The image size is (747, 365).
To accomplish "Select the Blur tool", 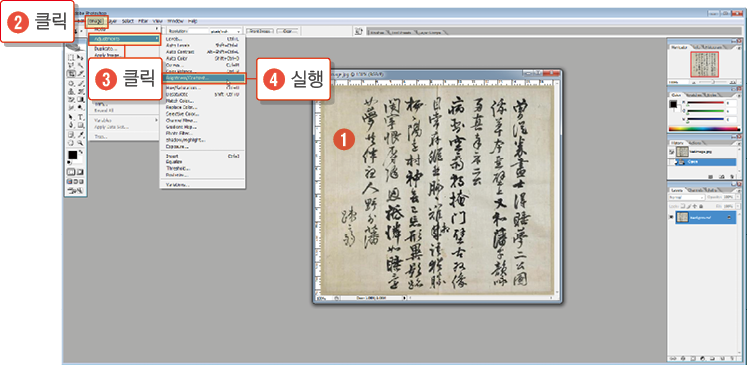I will pyautogui.click(x=71, y=107).
